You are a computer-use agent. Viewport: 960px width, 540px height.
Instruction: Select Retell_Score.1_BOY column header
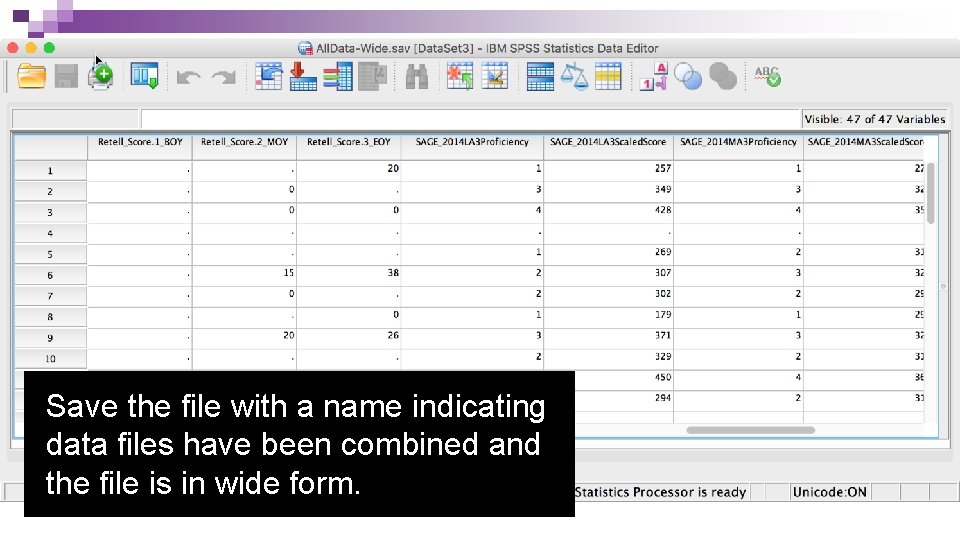point(140,146)
